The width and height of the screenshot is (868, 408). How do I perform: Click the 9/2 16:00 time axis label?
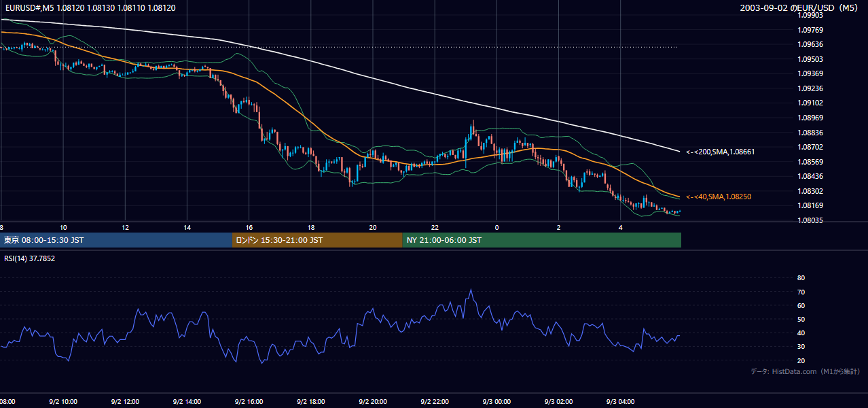tap(249, 402)
